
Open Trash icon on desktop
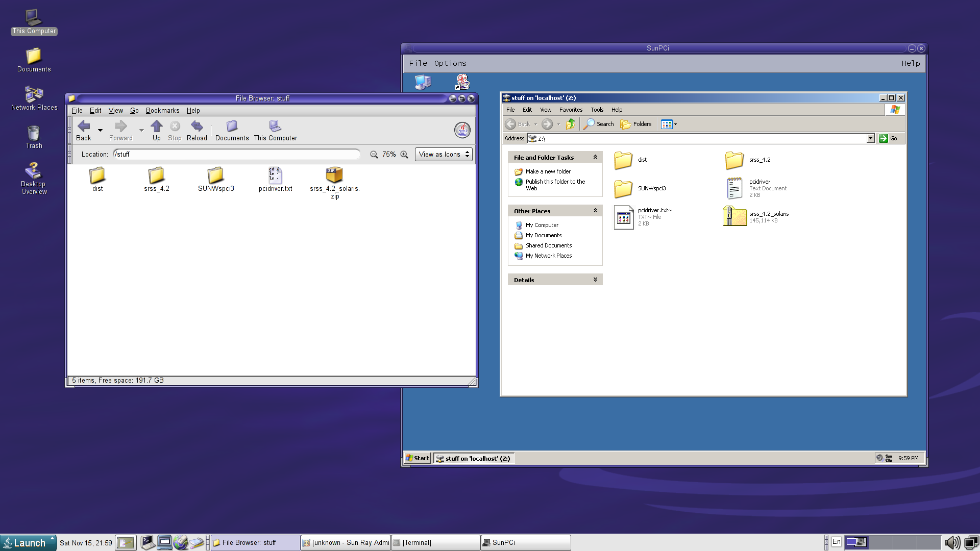coord(34,134)
